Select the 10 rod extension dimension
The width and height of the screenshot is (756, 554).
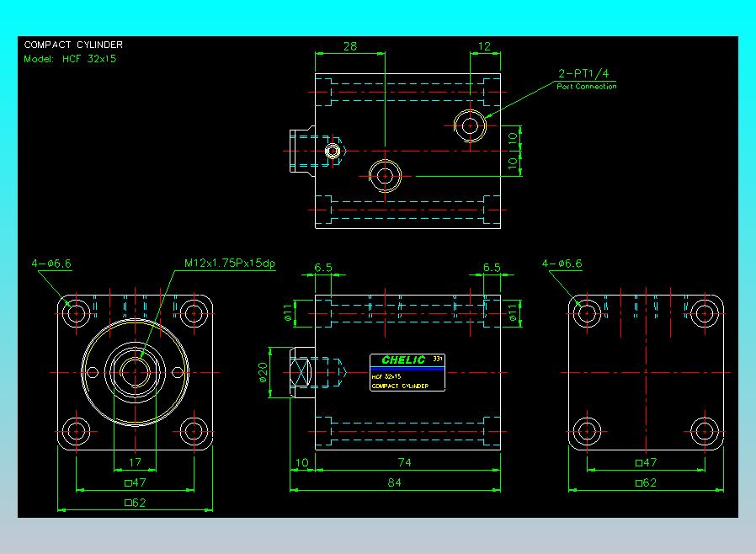(302, 462)
